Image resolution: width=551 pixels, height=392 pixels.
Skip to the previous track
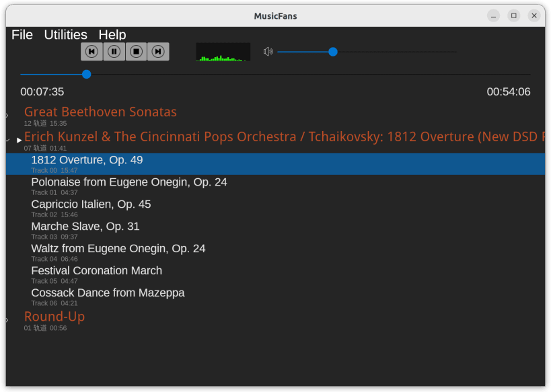click(x=91, y=52)
